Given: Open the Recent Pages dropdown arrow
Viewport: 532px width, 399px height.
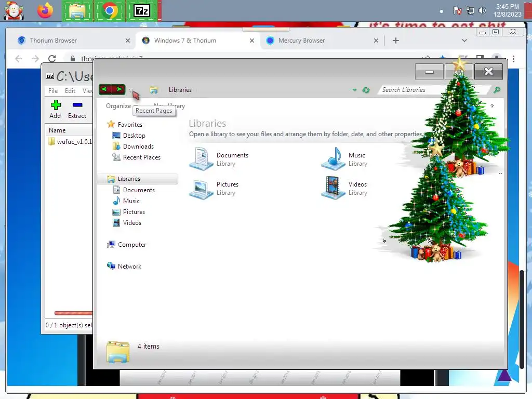Looking at the screenshot, I should 131,90.
